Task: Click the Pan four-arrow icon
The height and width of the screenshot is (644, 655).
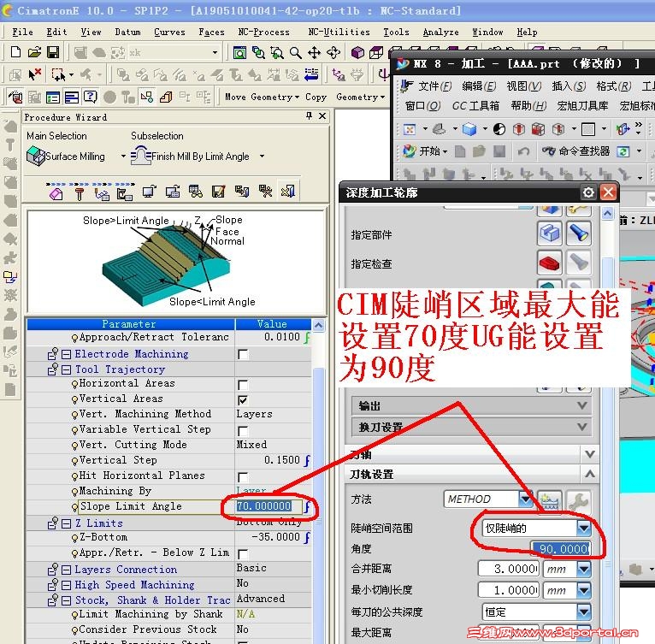Action: tap(314, 53)
